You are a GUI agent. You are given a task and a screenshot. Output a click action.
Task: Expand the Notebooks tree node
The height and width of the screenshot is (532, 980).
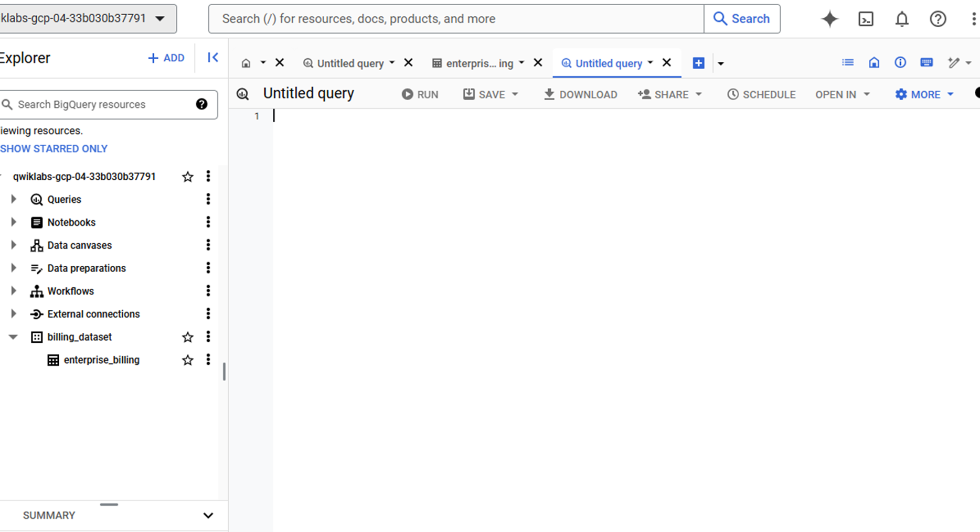tap(14, 222)
